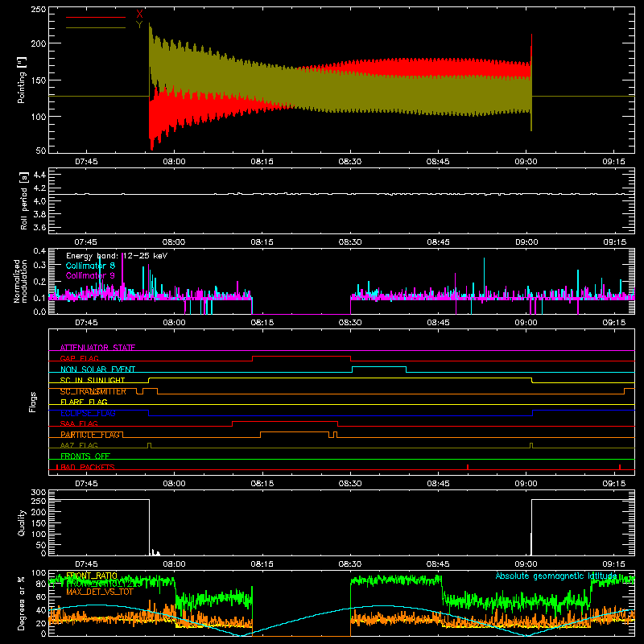Click the FRONT_RATIO legend label
The width and height of the screenshot is (644, 644).
91,576
